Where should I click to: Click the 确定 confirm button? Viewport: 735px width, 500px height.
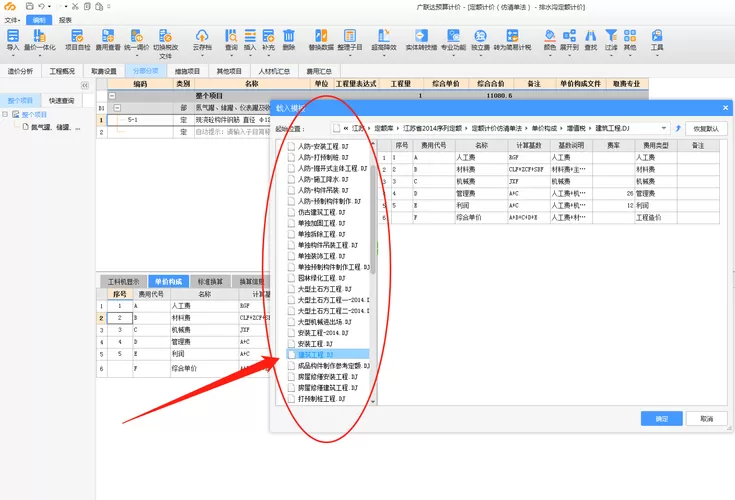click(661, 418)
